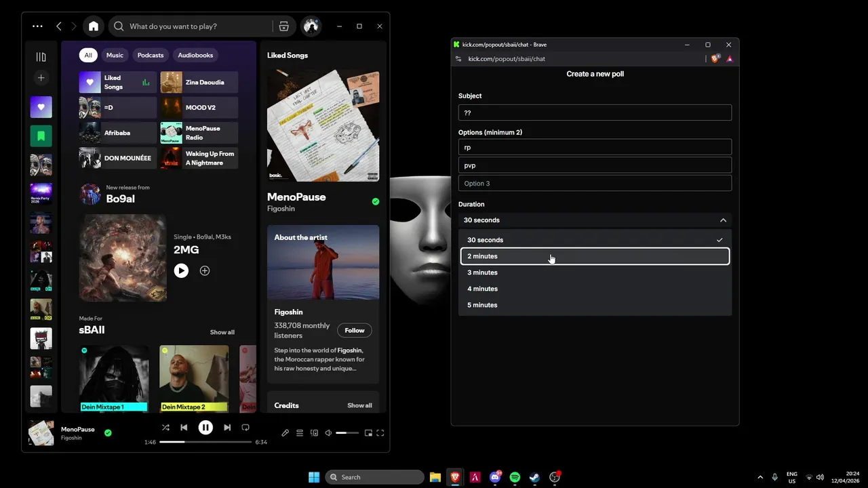Add 2MG single to library
The height and width of the screenshot is (488, 868).
(x=205, y=270)
